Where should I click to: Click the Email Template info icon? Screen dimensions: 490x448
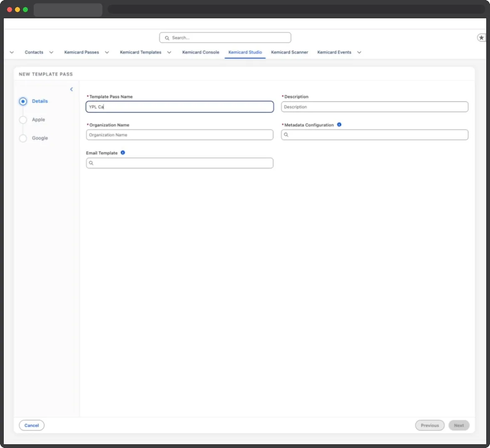(123, 153)
